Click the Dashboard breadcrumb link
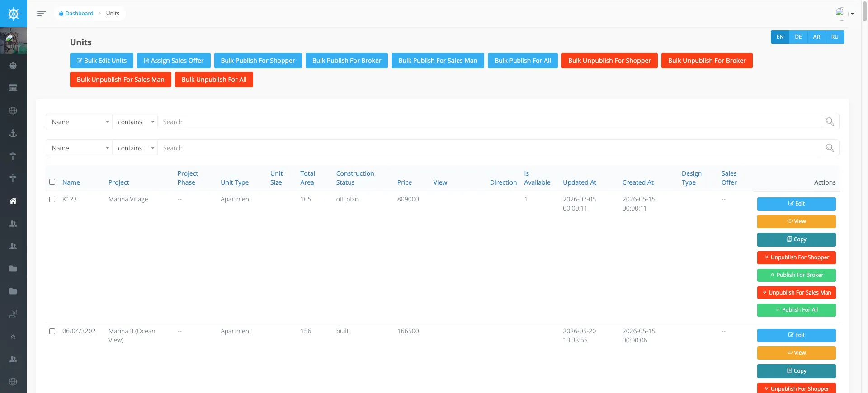The image size is (868, 393). pos(76,14)
